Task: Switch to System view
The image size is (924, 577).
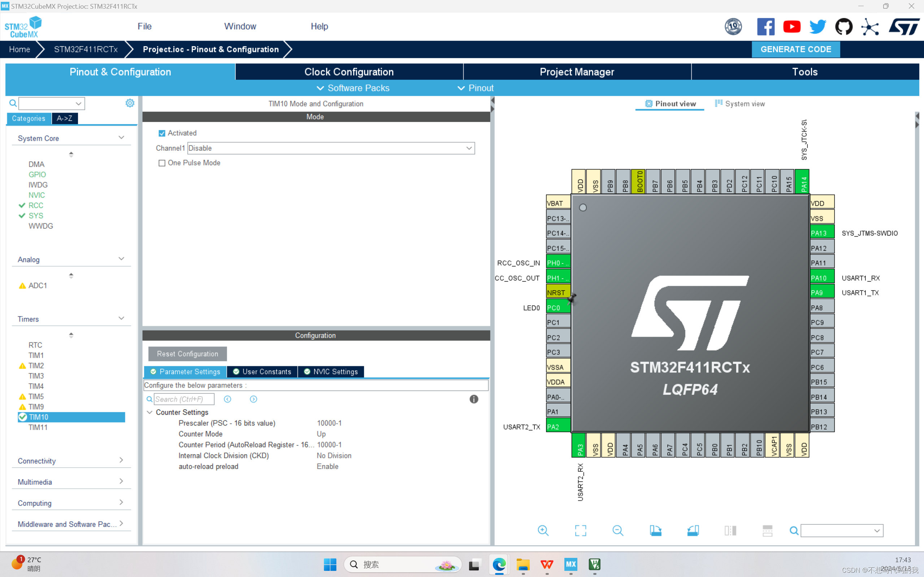Action: 739,104
